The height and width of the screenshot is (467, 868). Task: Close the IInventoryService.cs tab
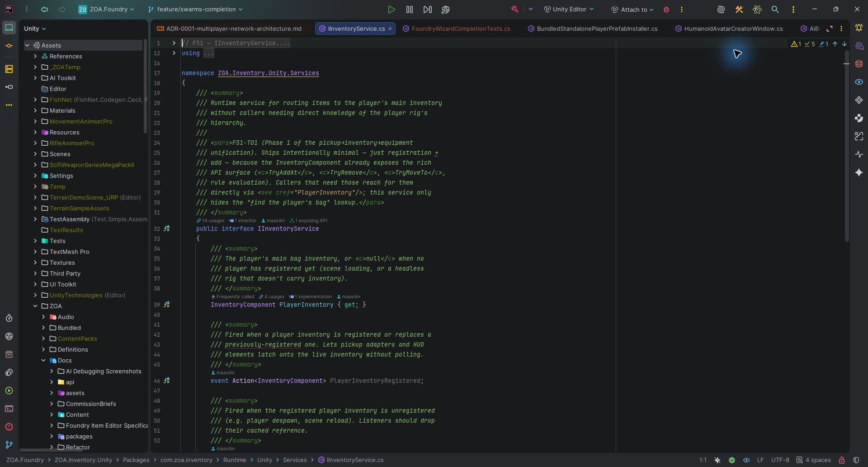click(x=390, y=29)
